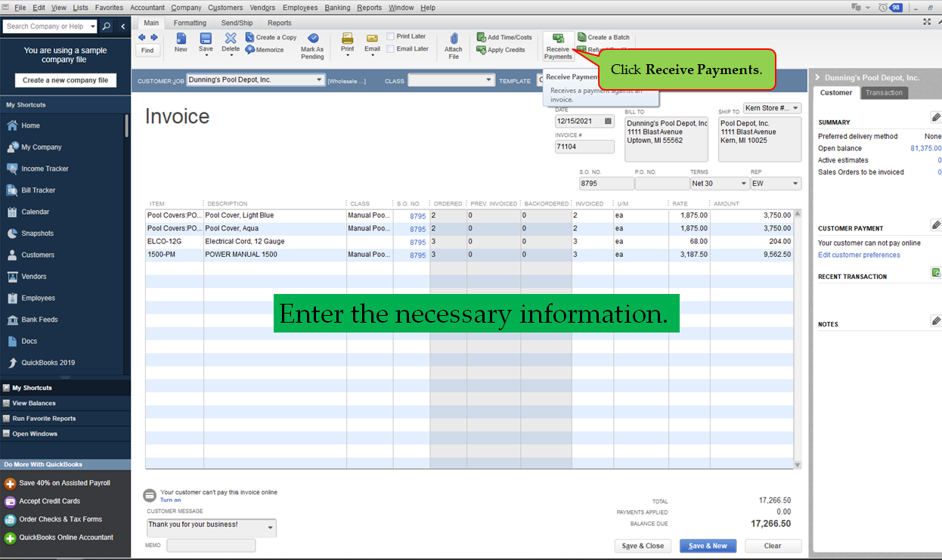Open the search scope dropdown arrow
942x560 pixels.
pos(93,26)
